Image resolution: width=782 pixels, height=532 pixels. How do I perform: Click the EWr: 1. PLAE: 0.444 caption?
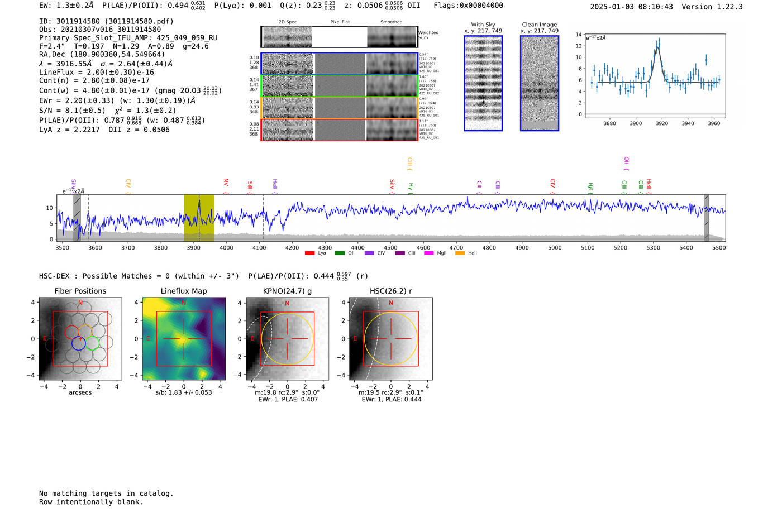(391, 400)
